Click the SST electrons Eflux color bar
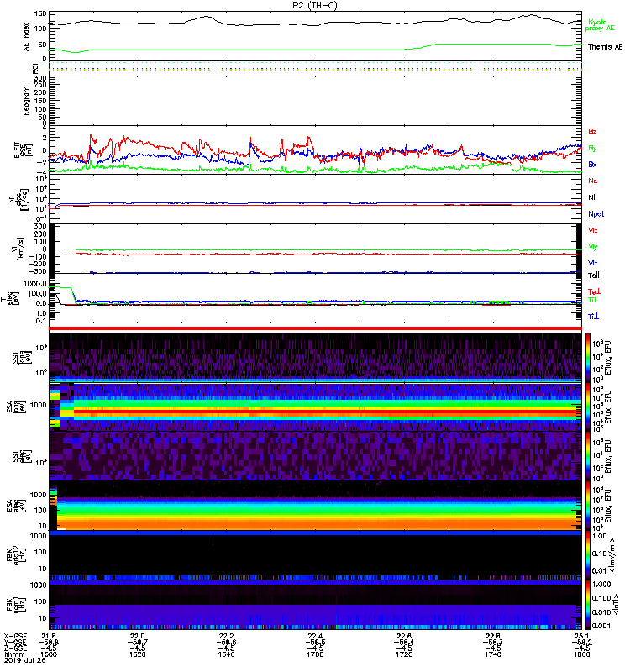 click(x=588, y=456)
